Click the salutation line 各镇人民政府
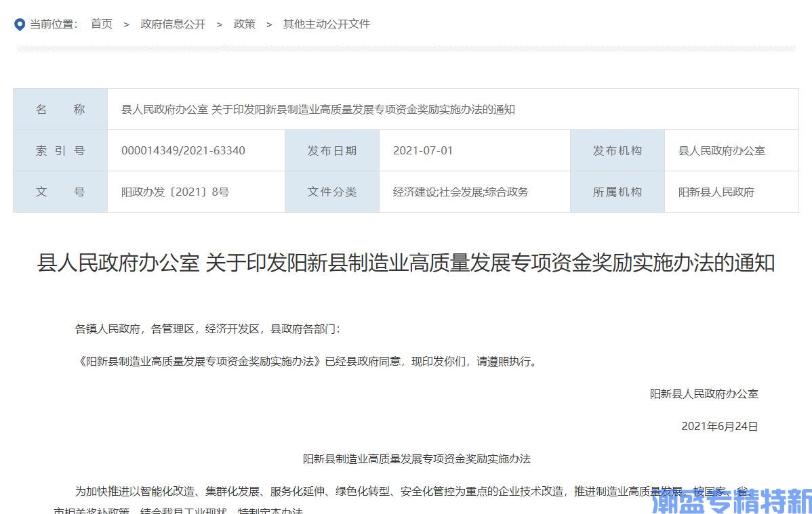Viewport: 812px width, 514px height. pyautogui.click(x=207, y=328)
